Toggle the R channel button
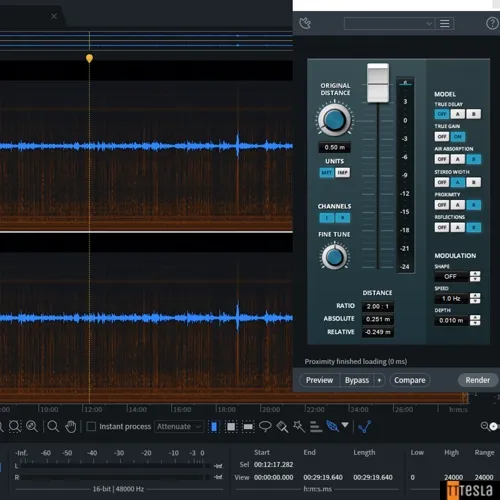 click(x=342, y=218)
